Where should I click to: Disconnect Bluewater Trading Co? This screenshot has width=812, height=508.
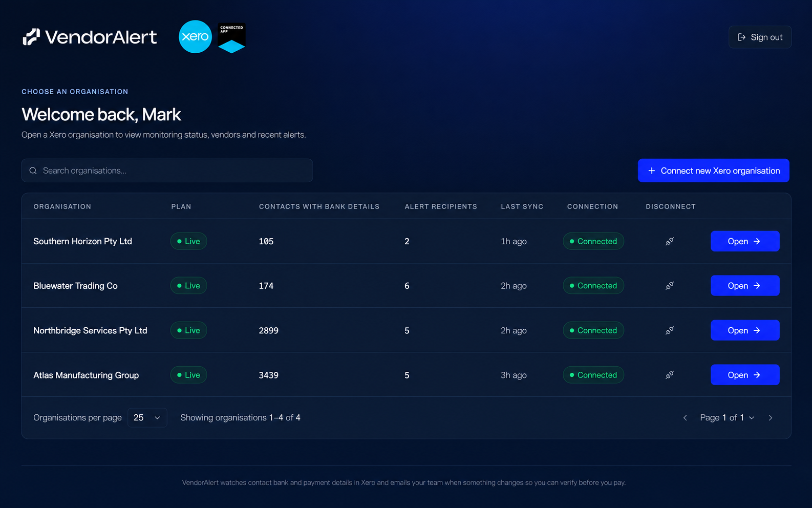tap(670, 286)
